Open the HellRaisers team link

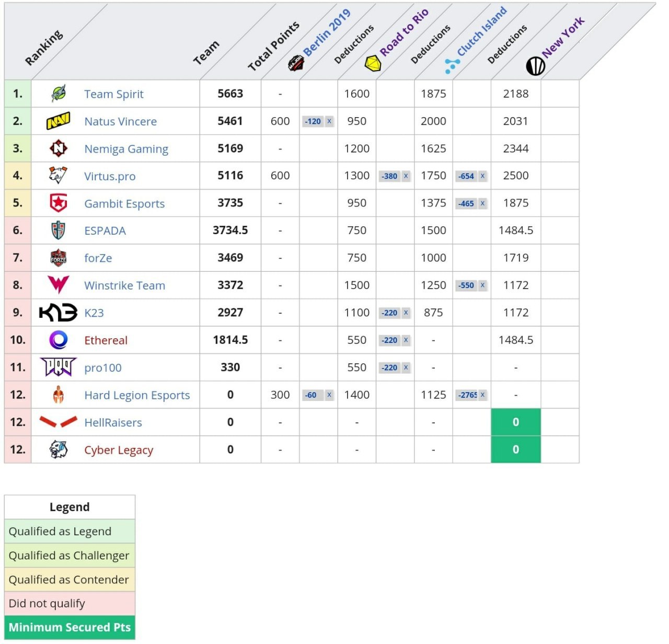pyautogui.click(x=113, y=422)
